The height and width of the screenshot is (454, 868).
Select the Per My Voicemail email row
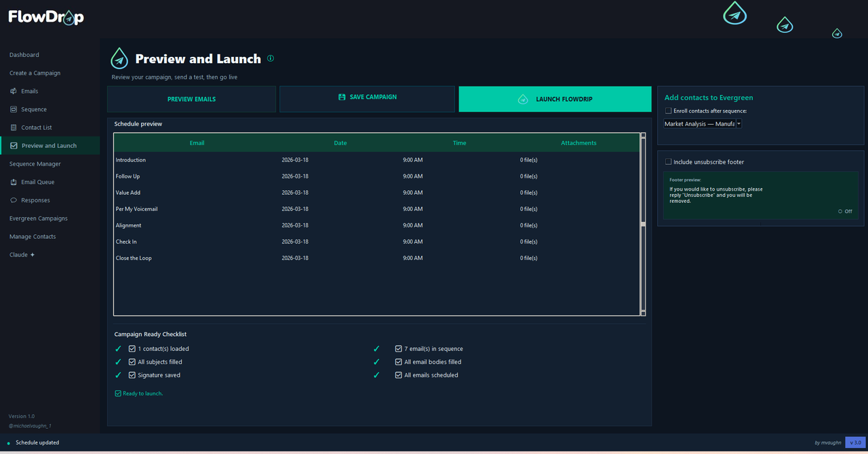(x=376, y=209)
